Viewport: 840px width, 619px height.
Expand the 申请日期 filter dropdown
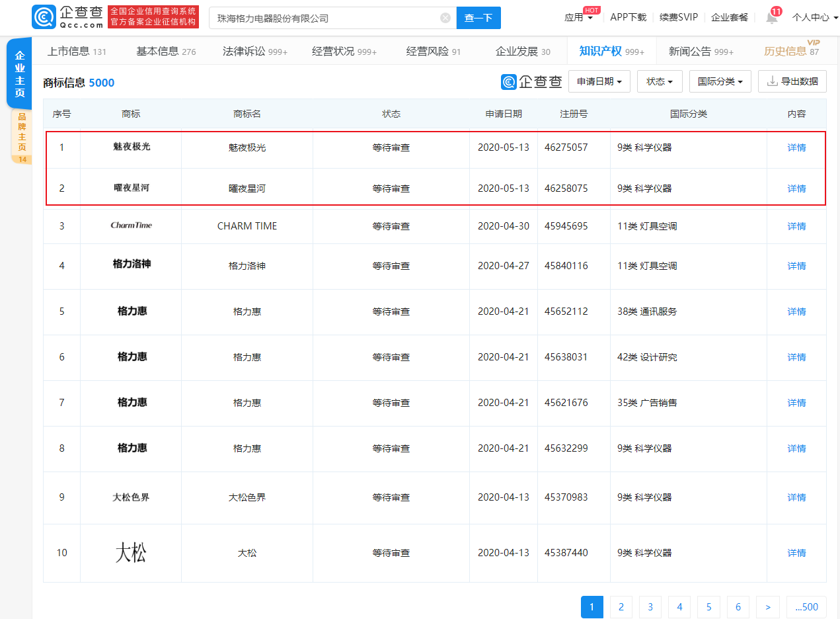[599, 81]
